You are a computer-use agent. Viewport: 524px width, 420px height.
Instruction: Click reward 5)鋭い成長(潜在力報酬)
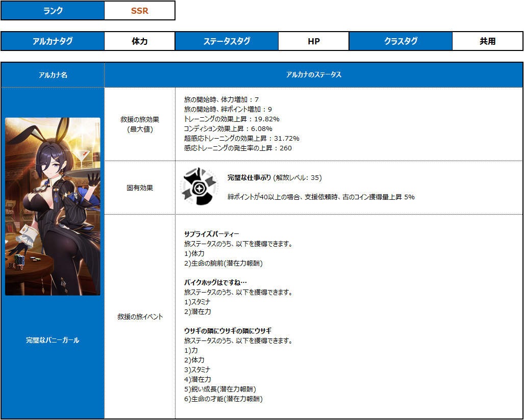pos(220,389)
